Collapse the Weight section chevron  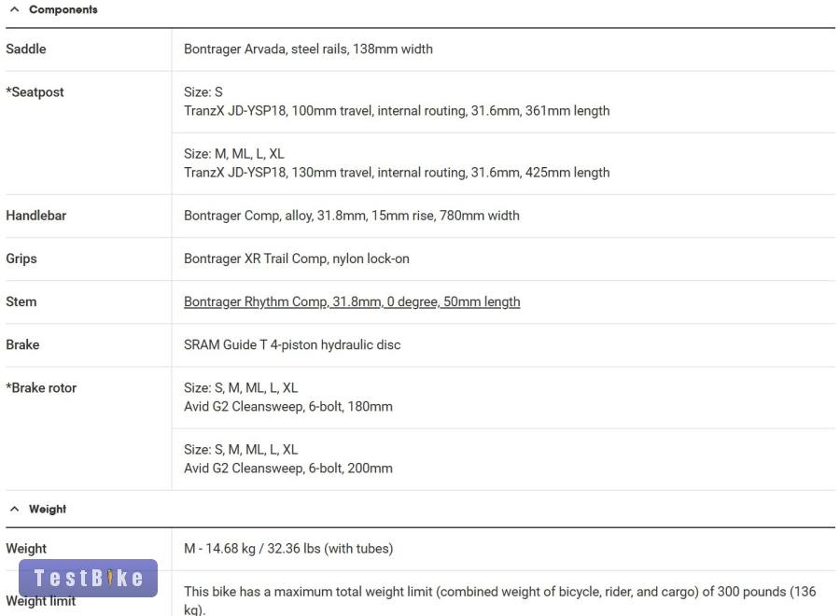(x=14, y=510)
